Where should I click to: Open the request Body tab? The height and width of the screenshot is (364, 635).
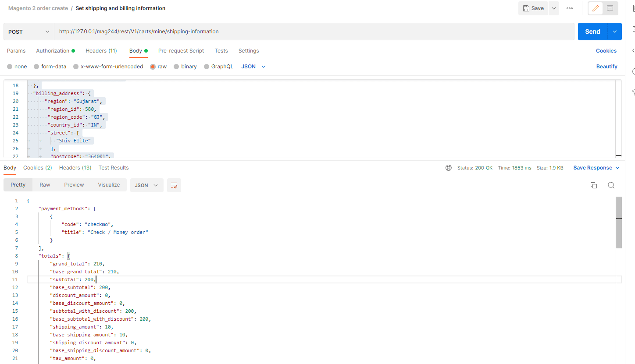pyautogui.click(x=139, y=51)
